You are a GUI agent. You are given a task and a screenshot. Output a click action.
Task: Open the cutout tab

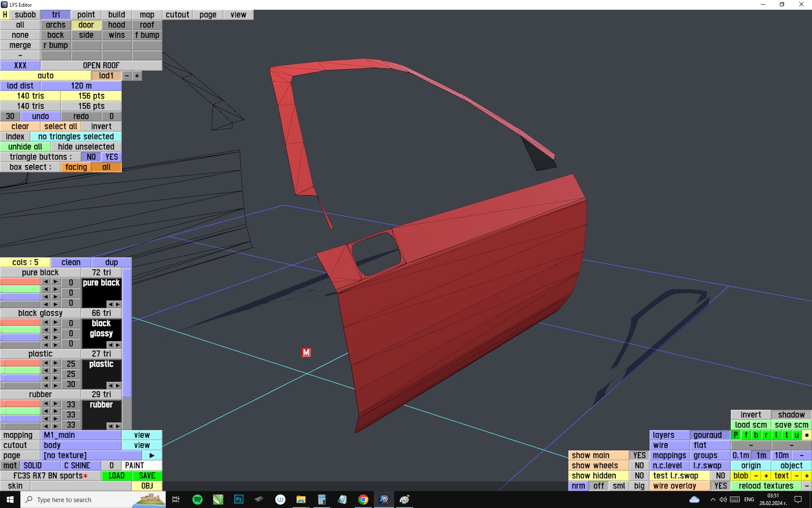coord(178,15)
